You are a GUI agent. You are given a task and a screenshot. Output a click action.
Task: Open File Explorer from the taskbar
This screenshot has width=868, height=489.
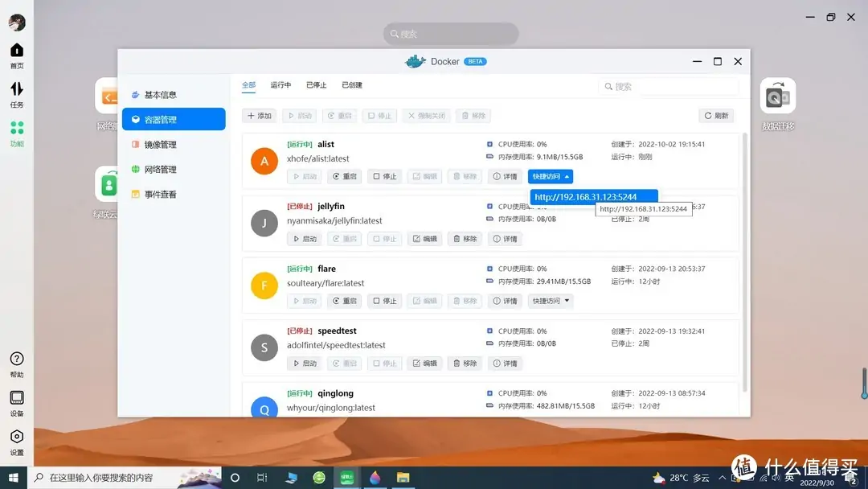click(x=403, y=477)
